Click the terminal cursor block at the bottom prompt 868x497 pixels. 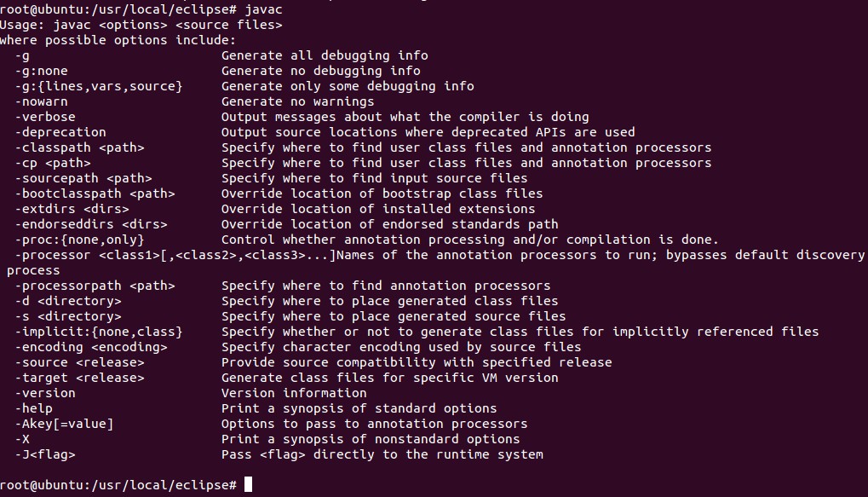[249, 485]
